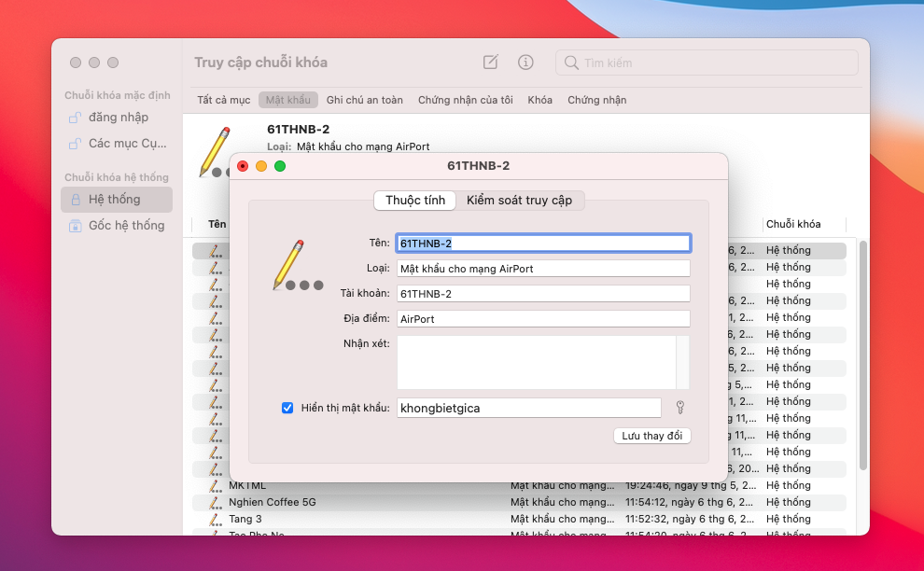The width and height of the screenshot is (924, 571).
Task: Select the Mật khẩu category tab
Action: coord(288,100)
